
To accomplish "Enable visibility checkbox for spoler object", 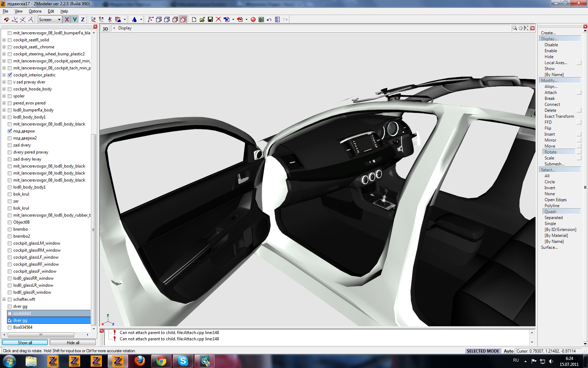I will [10, 96].
